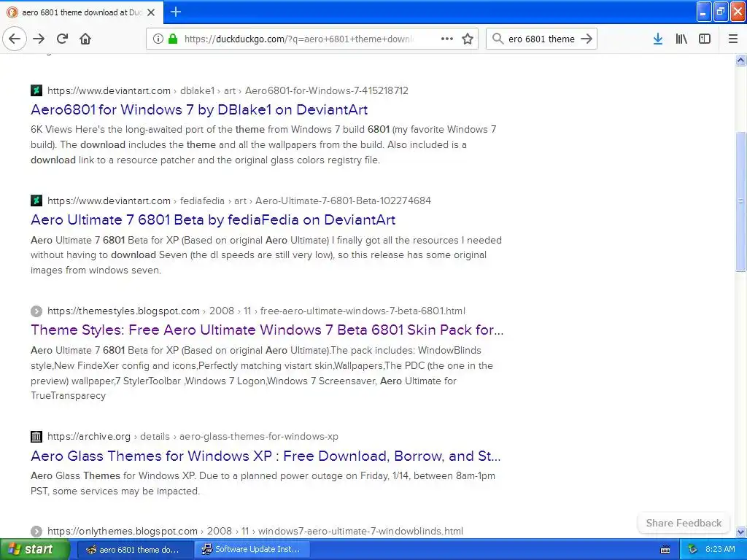
Task: Click the onlythemes.blogspot.com result favicon
Action: (x=36, y=531)
